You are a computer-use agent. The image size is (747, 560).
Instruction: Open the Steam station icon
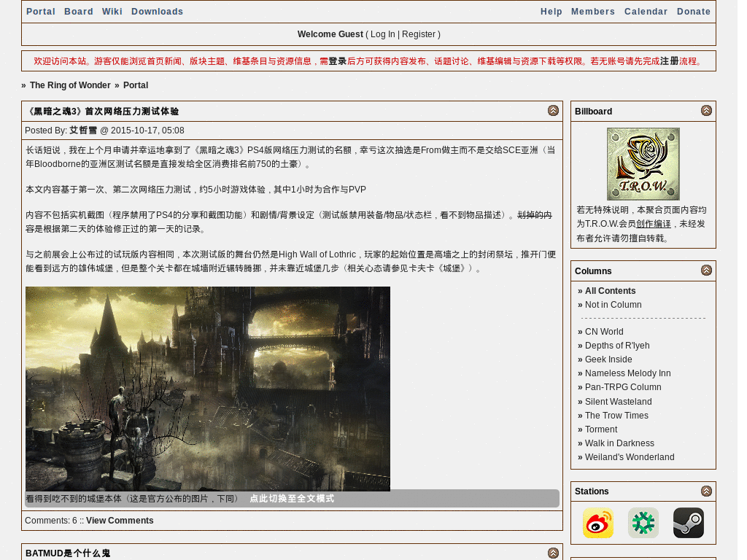point(688,523)
